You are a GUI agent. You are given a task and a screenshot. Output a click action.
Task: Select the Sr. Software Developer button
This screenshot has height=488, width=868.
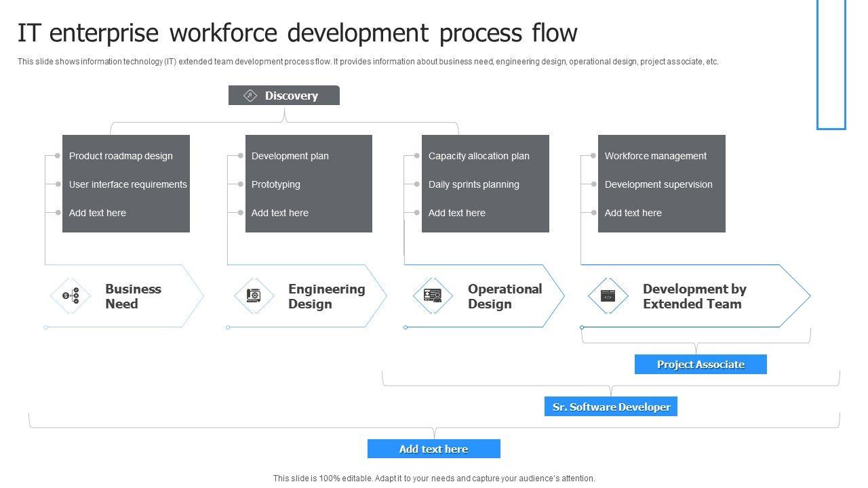(x=611, y=407)
